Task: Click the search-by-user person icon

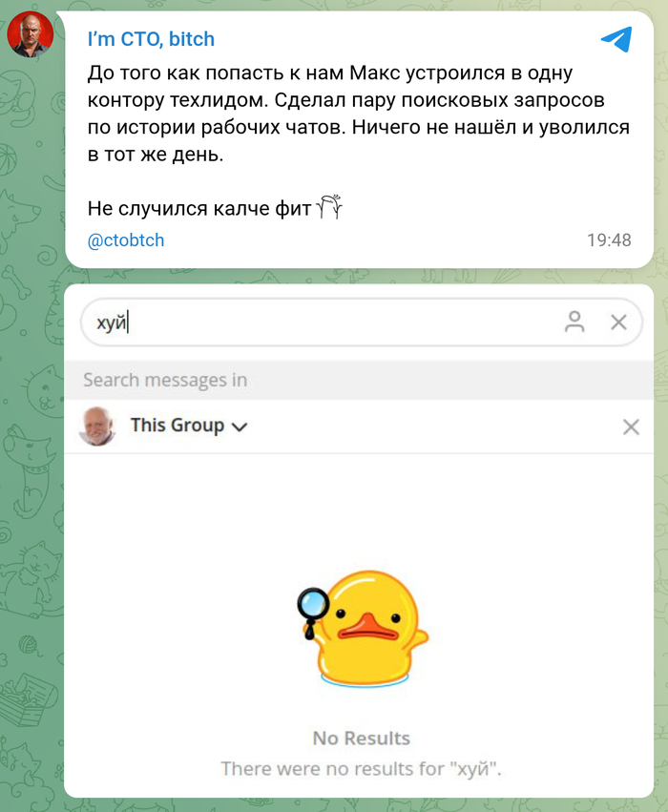Action: (574, 322)
